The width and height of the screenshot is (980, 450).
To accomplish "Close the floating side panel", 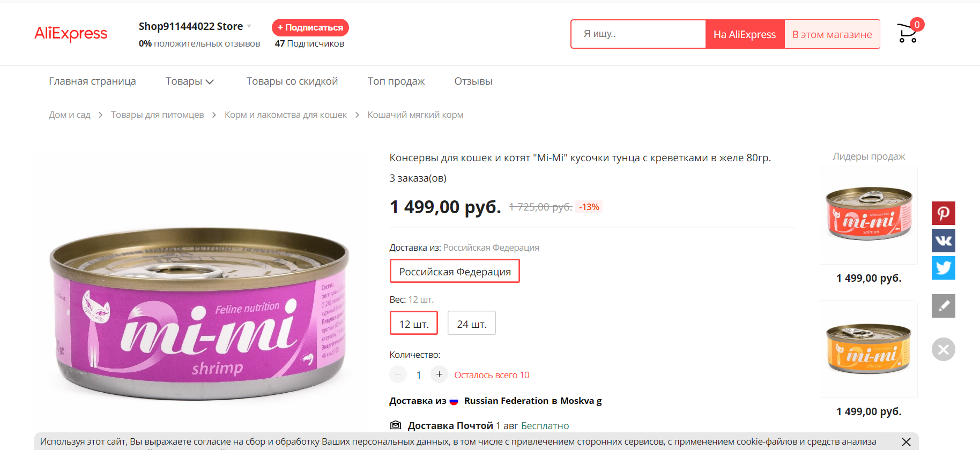I will point(944,349).
